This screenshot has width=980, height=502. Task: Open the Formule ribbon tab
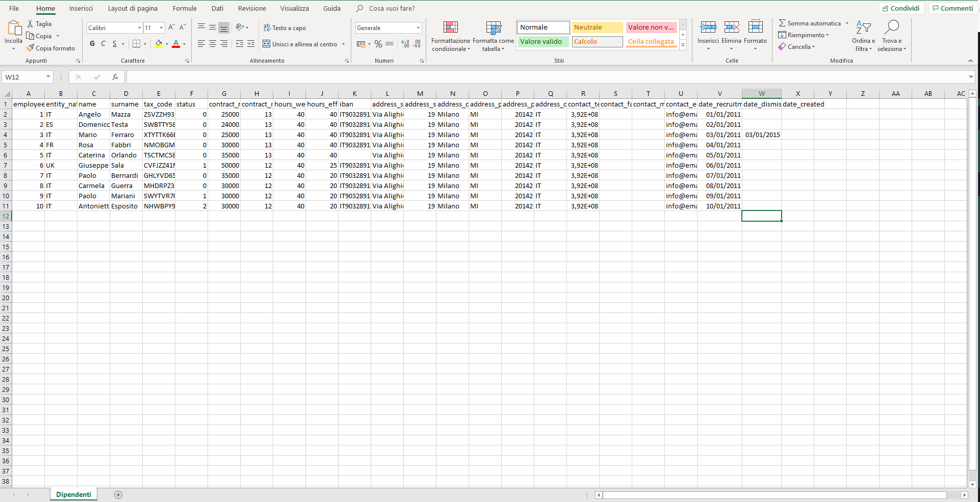pos(185,9)
